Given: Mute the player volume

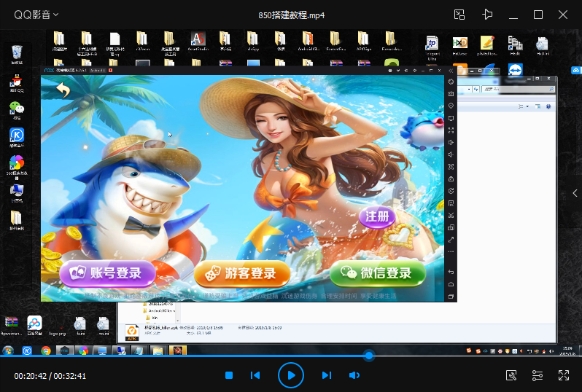Looking at the screenshot, I should pyautogui.click(x=354, y=375).
